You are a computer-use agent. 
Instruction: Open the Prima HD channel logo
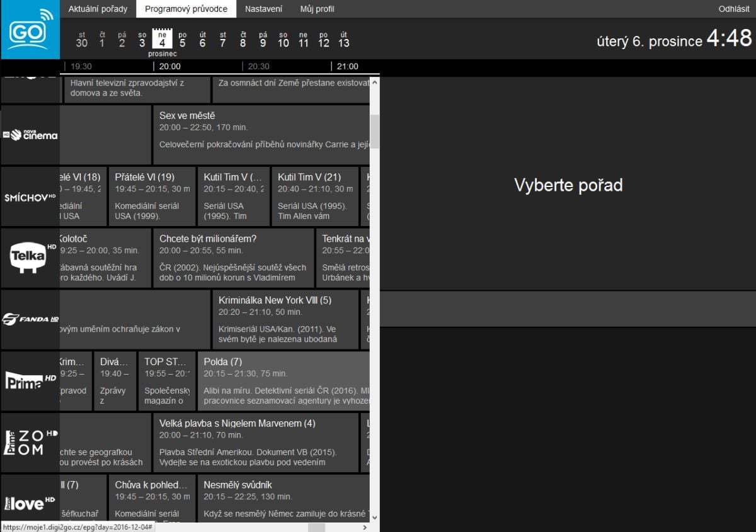[30, 380]
